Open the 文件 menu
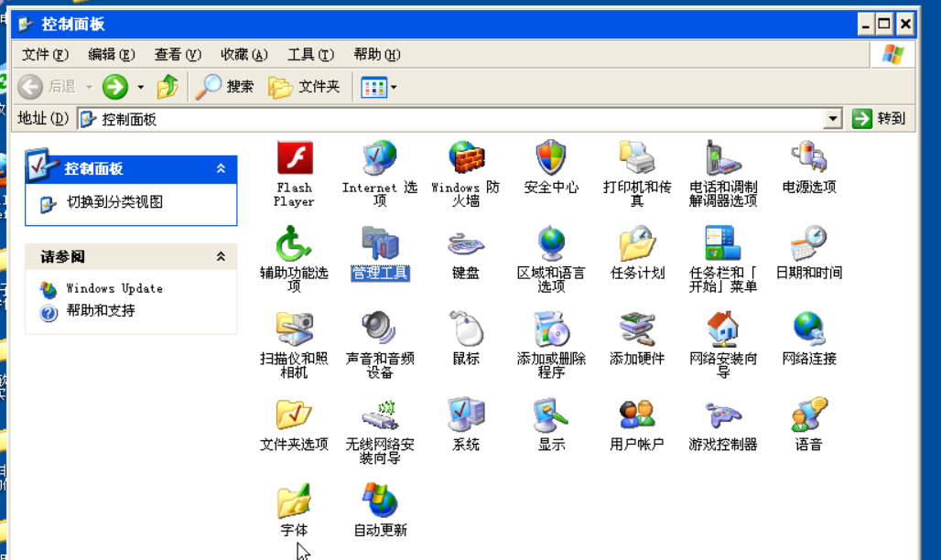The width and height of the screenshot is (941, 560). point(42,54)
